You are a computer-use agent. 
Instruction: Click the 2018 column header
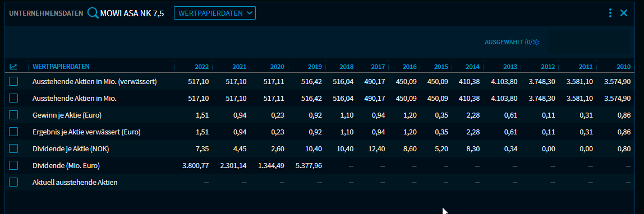(x=347, y=67)
